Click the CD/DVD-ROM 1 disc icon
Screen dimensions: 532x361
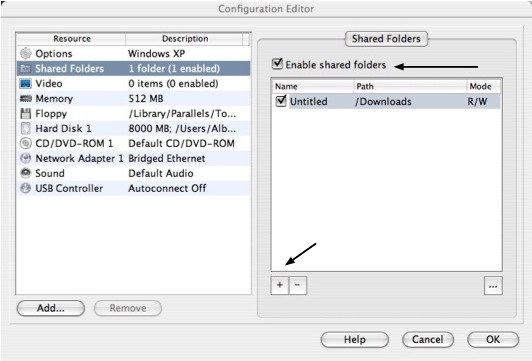(26, 143)
